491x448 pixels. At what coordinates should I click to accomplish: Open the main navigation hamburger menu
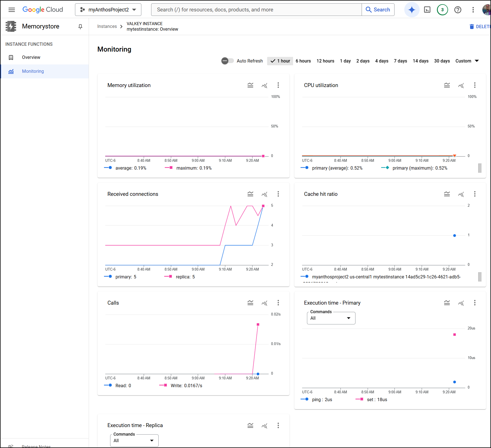click(x=12, y=10)
